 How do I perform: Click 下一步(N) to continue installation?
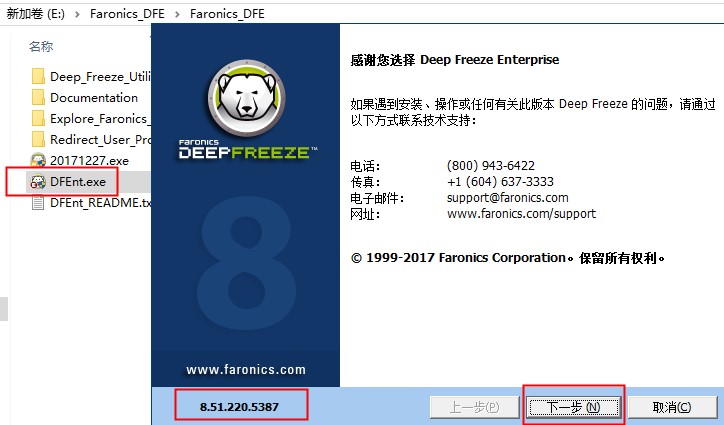coord(573,407)
